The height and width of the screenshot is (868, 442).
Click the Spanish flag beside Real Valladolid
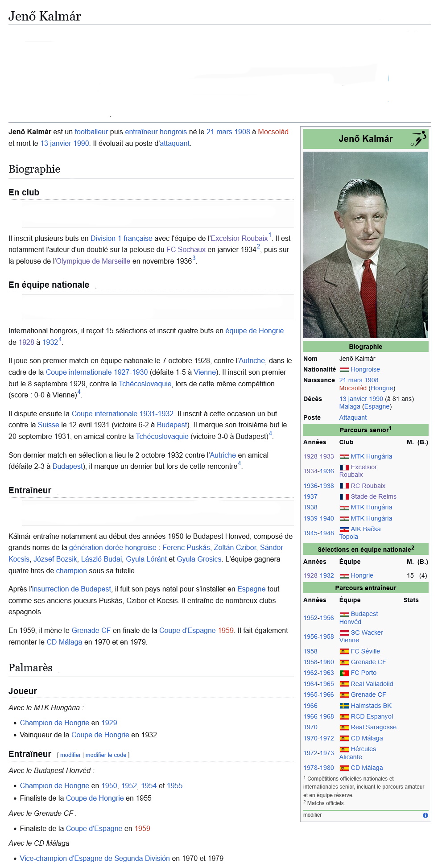point(344,684)
